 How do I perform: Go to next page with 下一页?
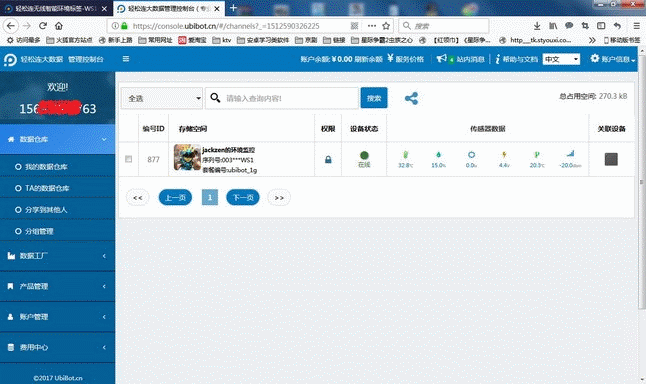(x=243, y=198)
